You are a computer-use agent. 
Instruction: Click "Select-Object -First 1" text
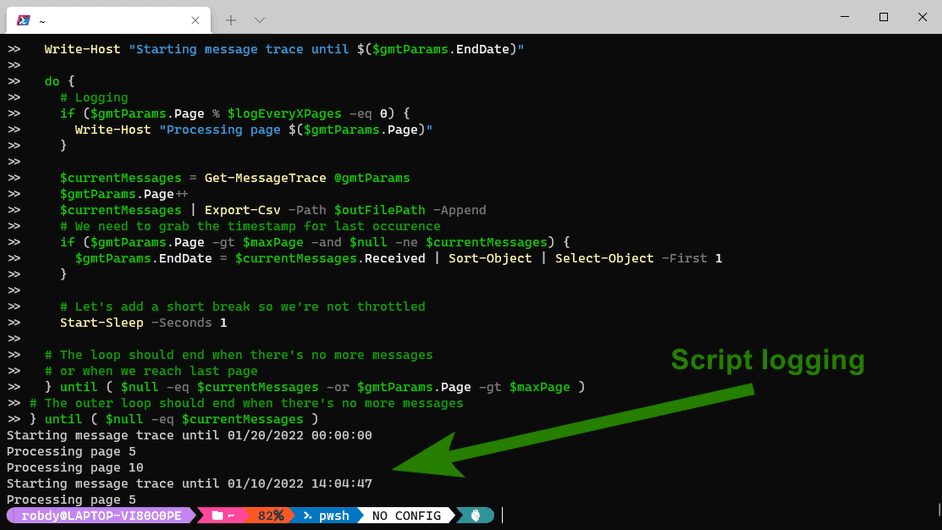pos(639,258)
